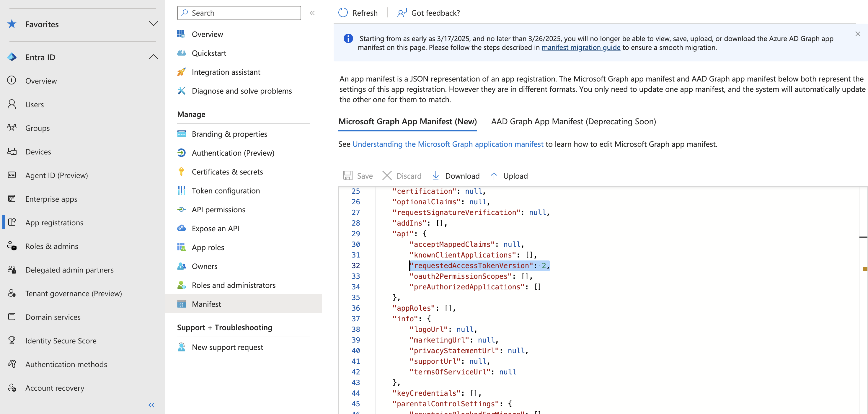Expand the Favorites section
868x414 pixels.
click(x=154, y=24)
